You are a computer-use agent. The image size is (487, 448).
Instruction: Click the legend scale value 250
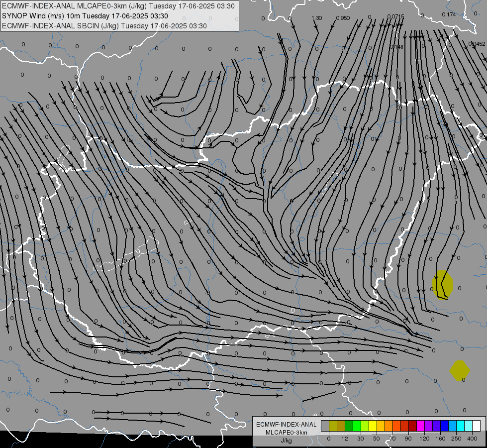[x=456, y=439]
